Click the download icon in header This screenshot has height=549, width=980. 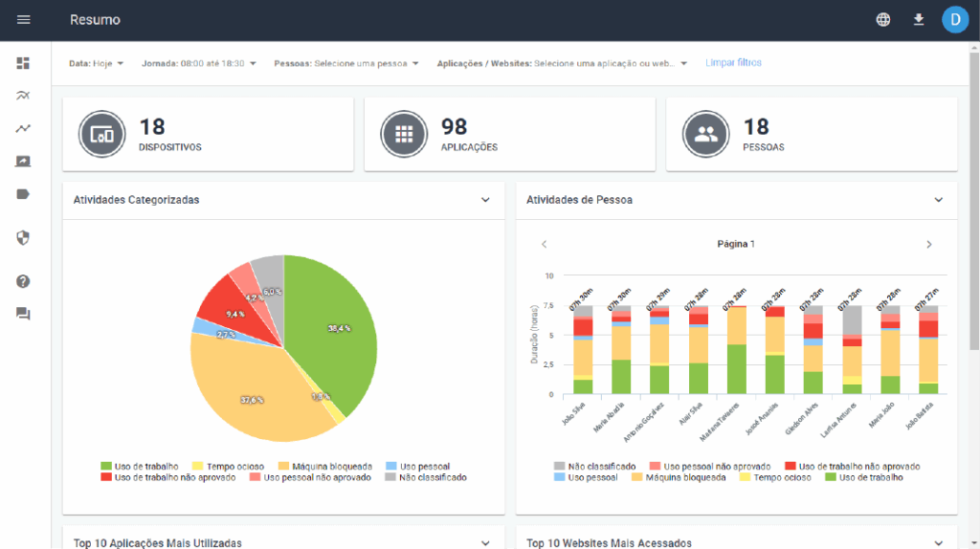919,20
